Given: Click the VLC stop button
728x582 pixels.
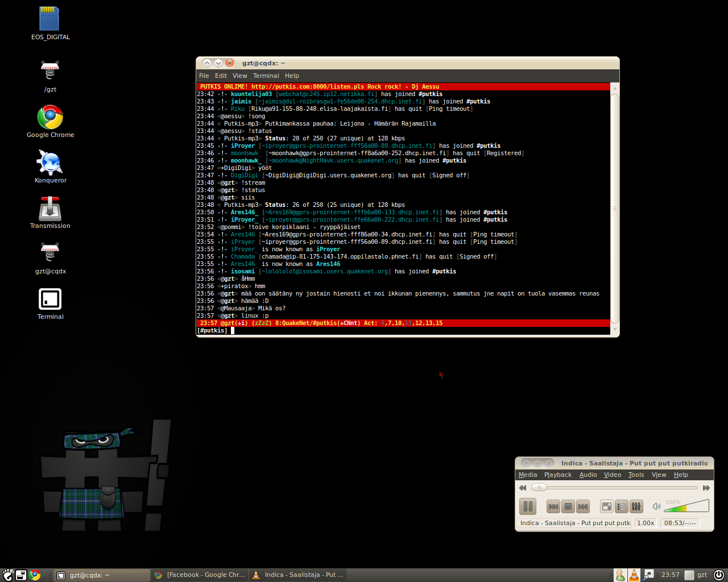Looking at the screenshot, I should pos(568,506).
